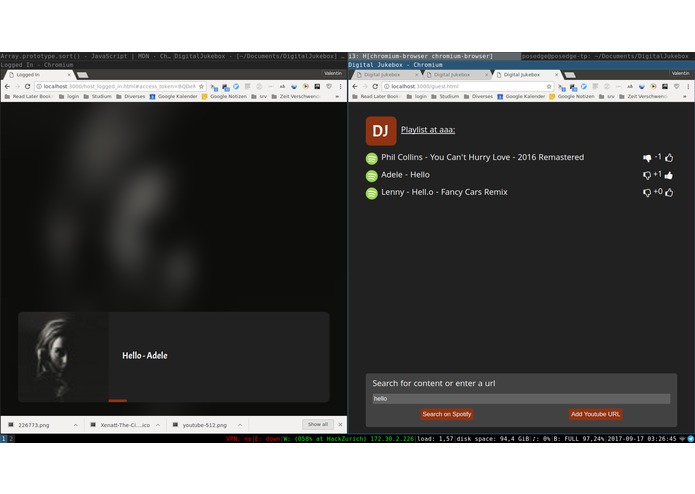Go back in the right Chromium window
This screenshot has width=695, height=494.
pos(355,86)
